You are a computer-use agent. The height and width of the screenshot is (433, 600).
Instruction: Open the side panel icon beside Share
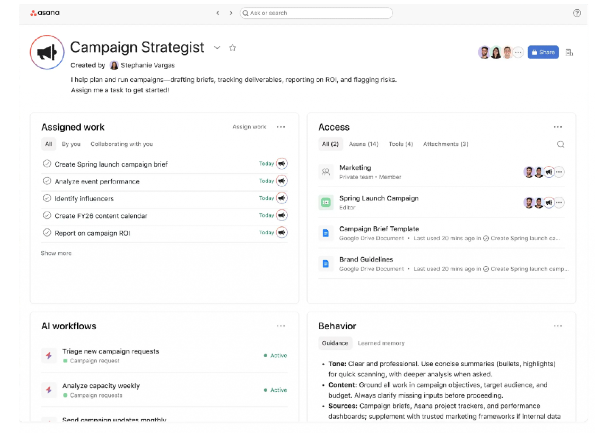point(569,52)
